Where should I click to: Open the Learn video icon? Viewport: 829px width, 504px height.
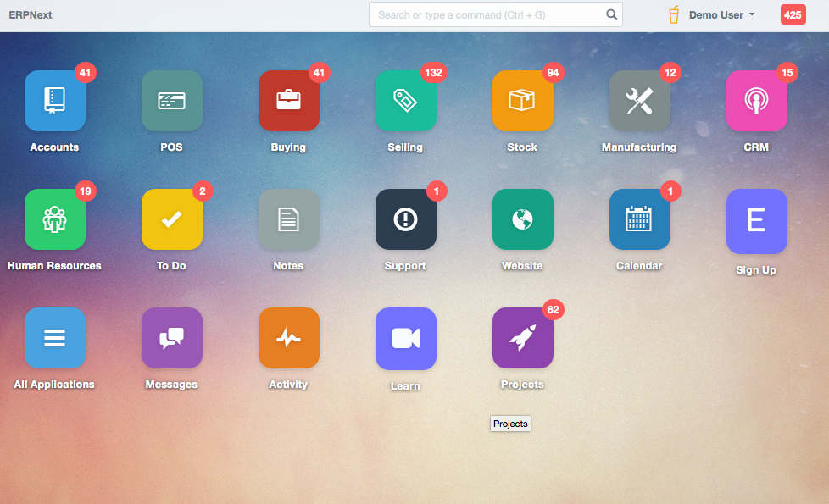[405, 339]
